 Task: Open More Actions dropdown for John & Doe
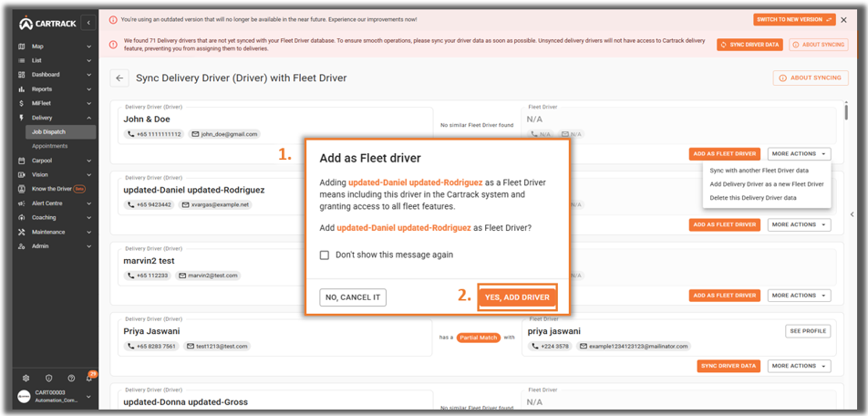(x=799, y=154)
